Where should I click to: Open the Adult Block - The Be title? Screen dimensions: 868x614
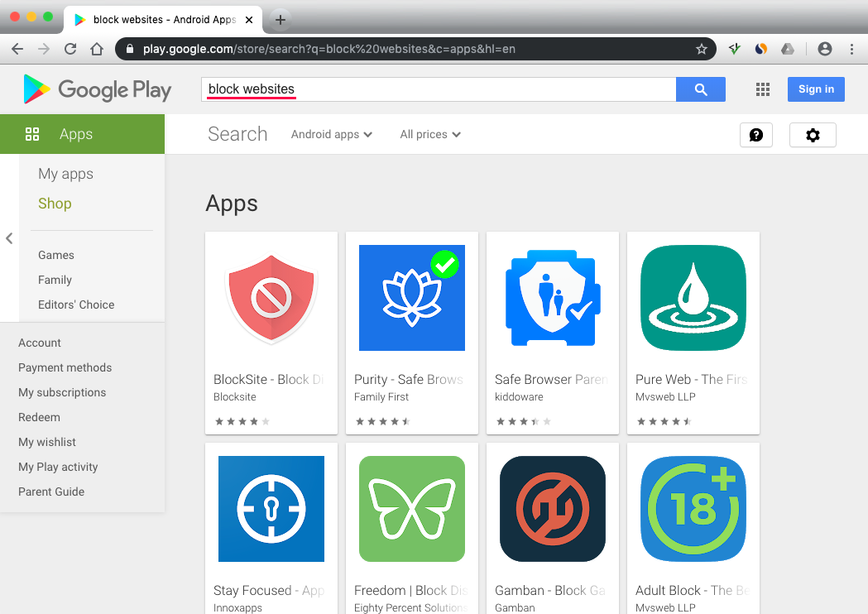[x=692, y=590]
